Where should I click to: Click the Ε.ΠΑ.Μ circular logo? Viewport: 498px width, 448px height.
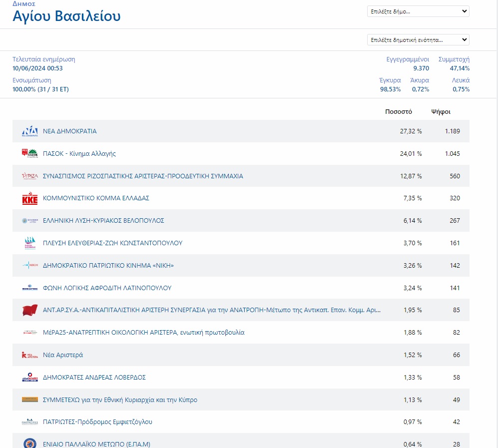[30, 444]
